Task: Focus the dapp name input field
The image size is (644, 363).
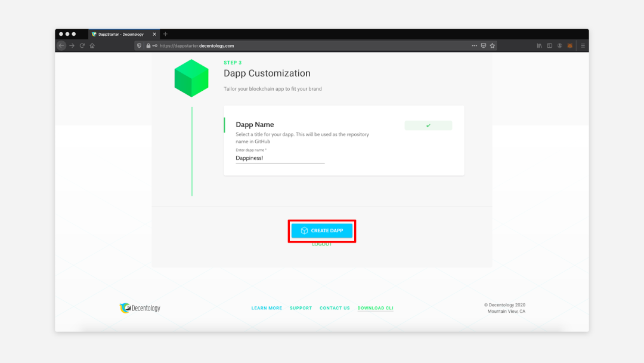Action: pos(280,158)
